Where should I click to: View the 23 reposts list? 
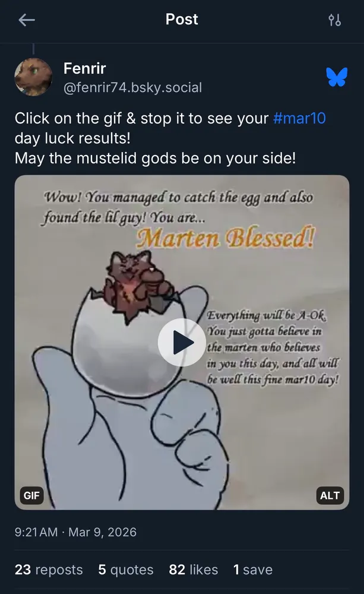tap(49, 570)
